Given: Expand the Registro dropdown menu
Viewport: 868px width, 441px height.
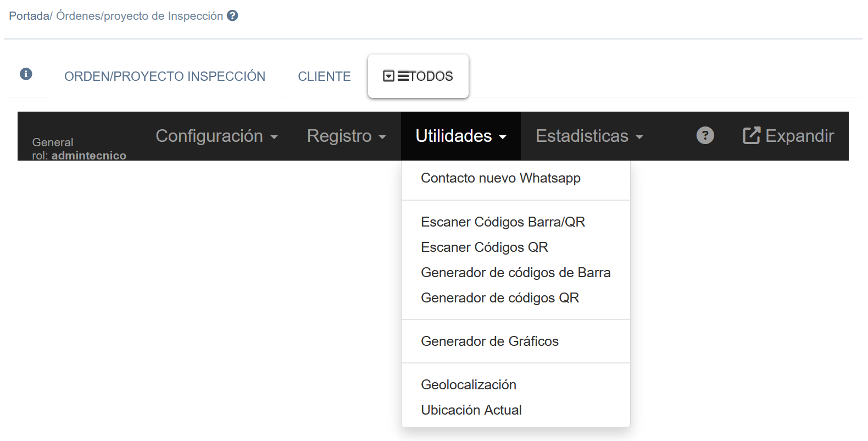Looking at the screenshot, I should click(x=346, y=136).
